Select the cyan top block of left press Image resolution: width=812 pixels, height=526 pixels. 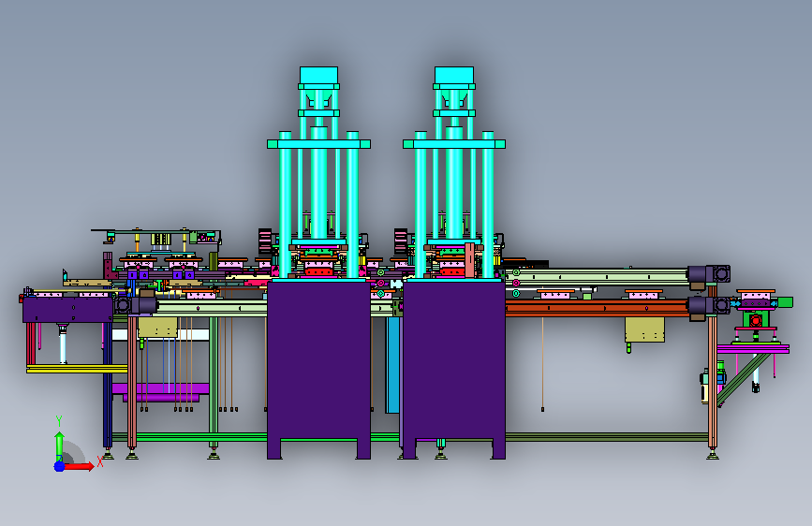click(x=319, y=75)
